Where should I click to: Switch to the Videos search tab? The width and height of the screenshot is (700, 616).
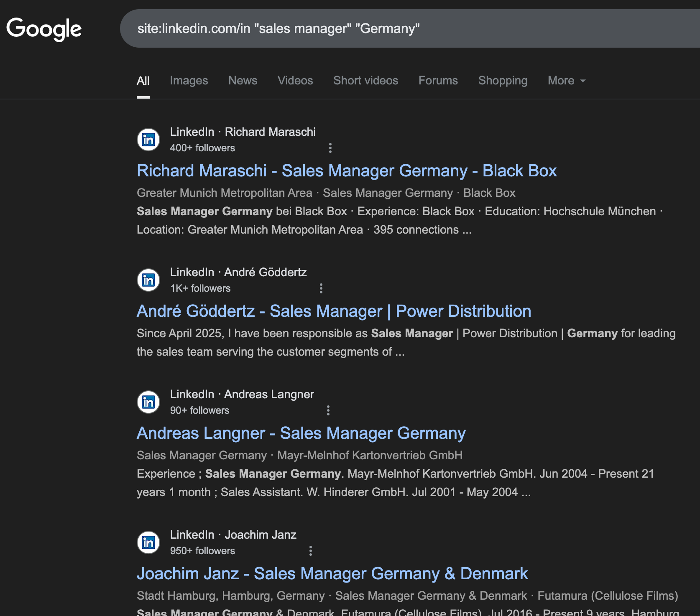[x=295, y=80]
